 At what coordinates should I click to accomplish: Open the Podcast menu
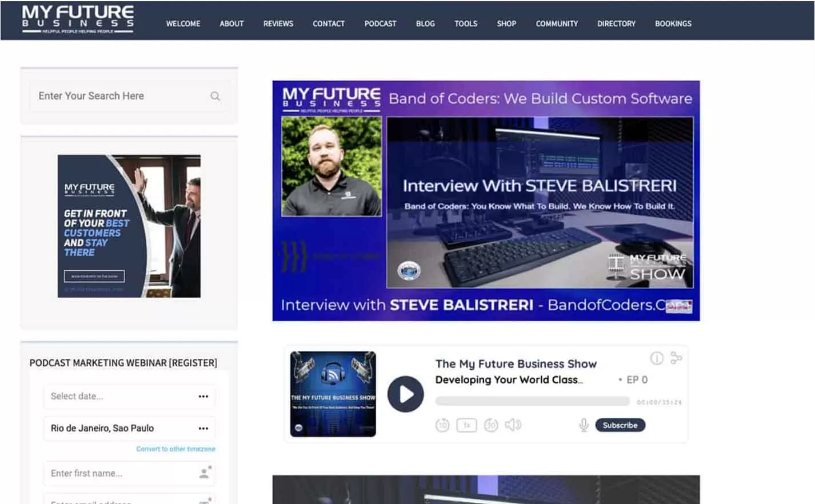tap(380, 23)
